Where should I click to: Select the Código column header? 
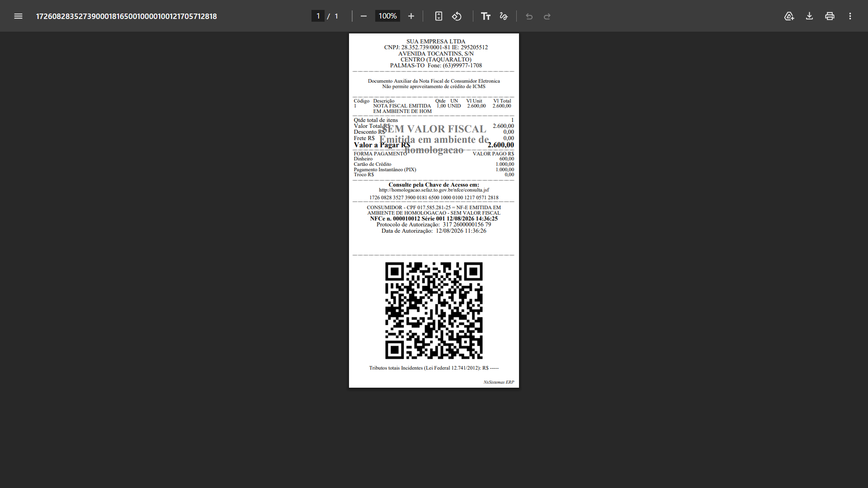[362, 101]
